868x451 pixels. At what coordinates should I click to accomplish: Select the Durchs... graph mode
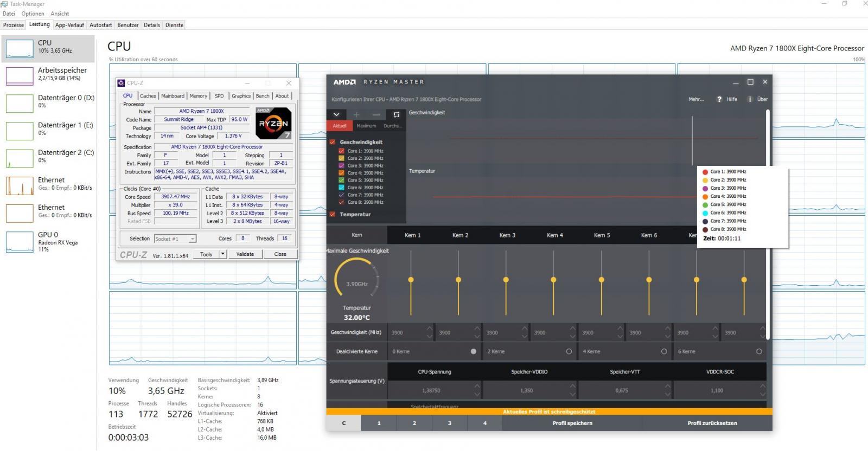(x=393, y=126)
